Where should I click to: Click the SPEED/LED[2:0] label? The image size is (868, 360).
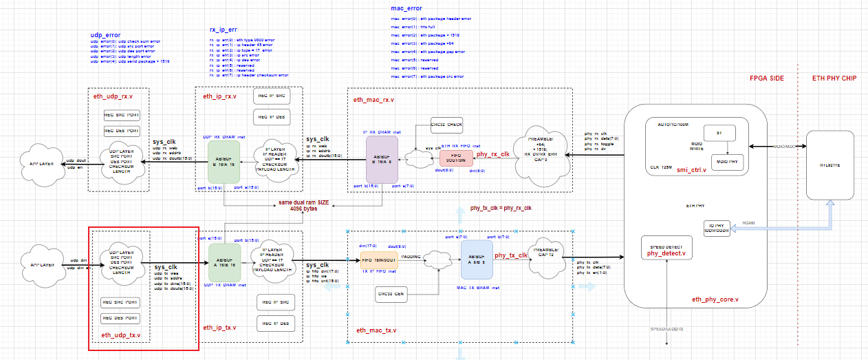[x=666, y=329]
